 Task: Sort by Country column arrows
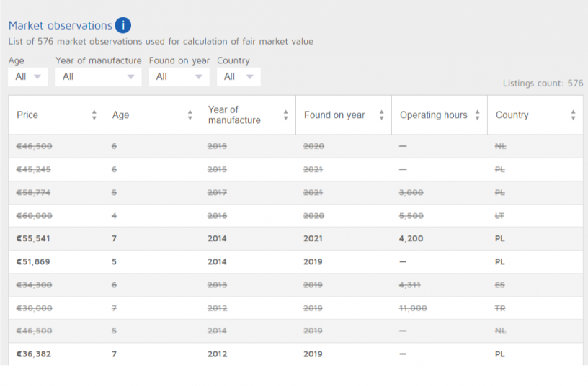(x=573, y=115)
